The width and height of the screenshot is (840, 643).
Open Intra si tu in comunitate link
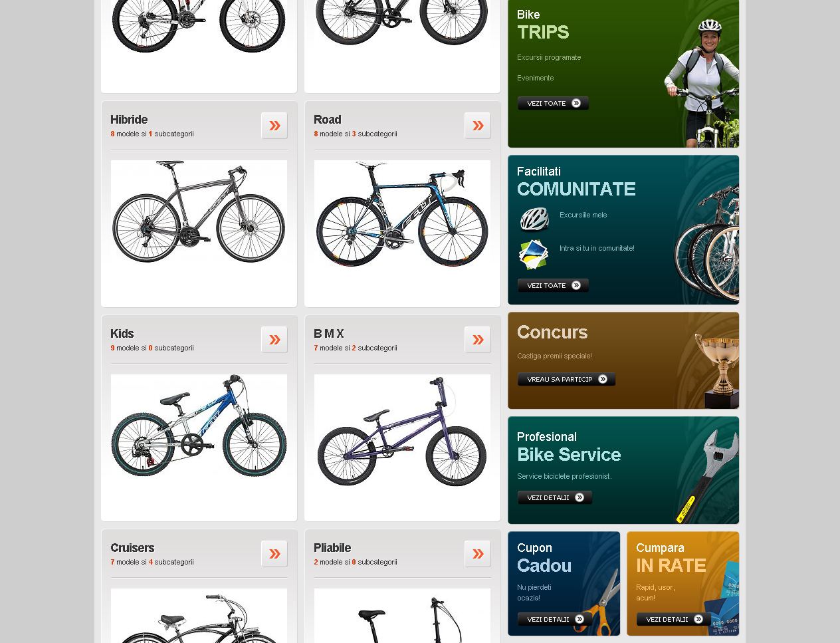tap(597, 248)
